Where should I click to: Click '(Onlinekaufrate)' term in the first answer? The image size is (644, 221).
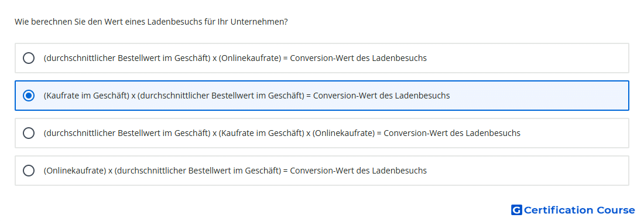tap(250, 58)
